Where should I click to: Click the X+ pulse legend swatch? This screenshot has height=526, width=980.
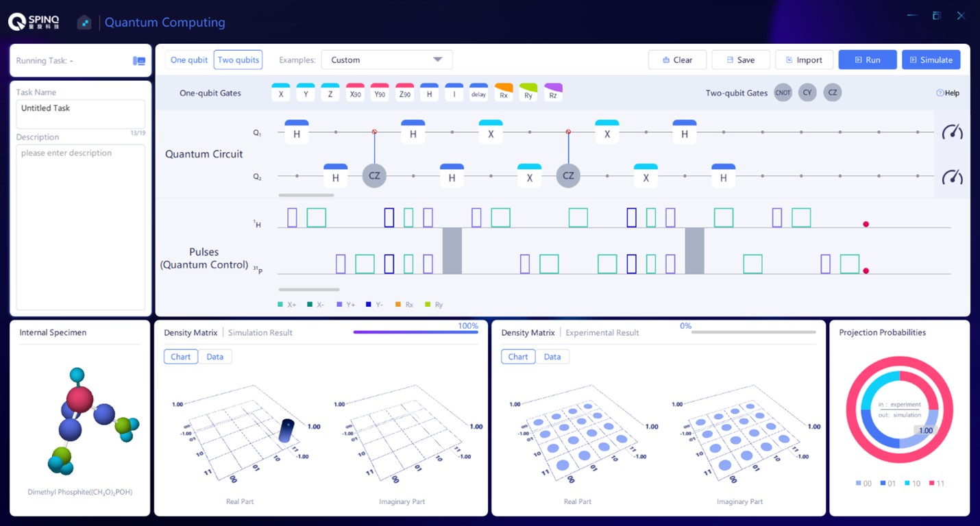pos(280,305)
